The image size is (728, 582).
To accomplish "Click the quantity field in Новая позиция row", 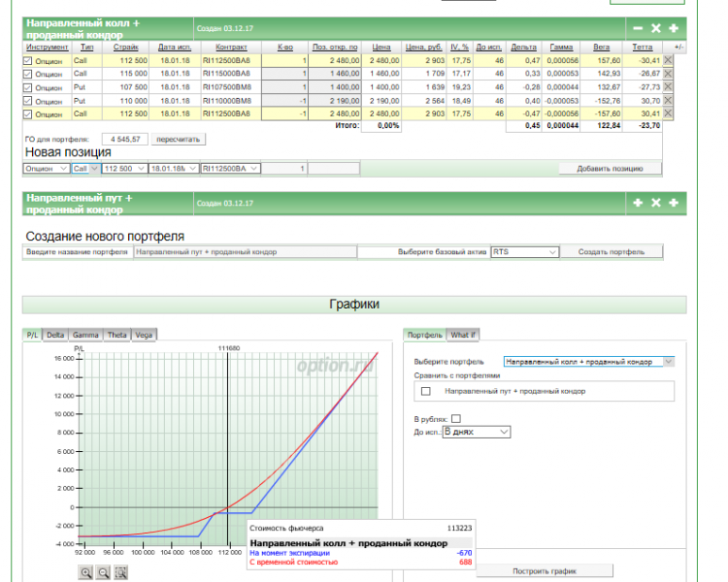I will 284,169.
